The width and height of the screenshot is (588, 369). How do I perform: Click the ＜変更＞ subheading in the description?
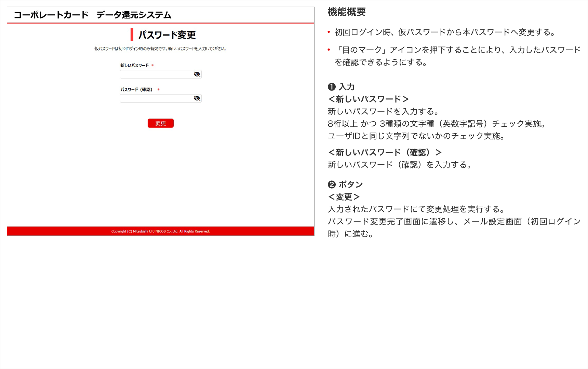(344, 197)
